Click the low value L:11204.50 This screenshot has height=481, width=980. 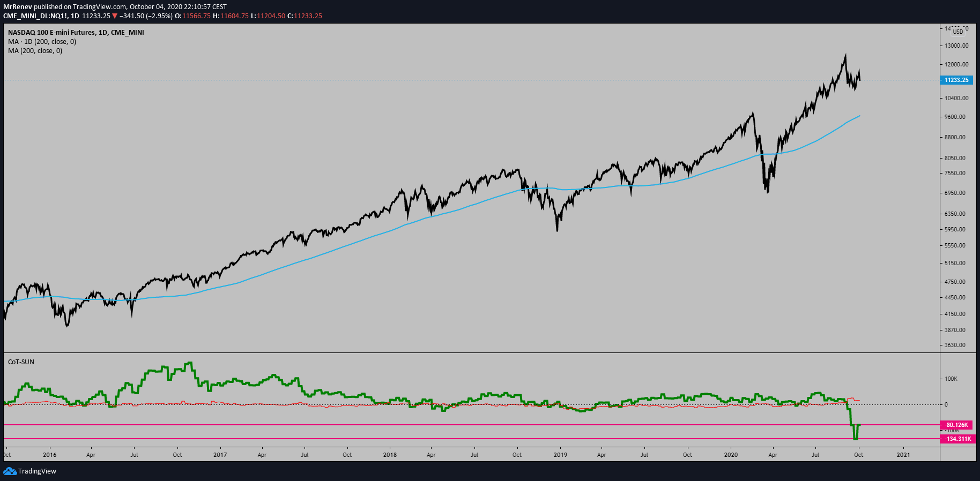pos(268,16)
